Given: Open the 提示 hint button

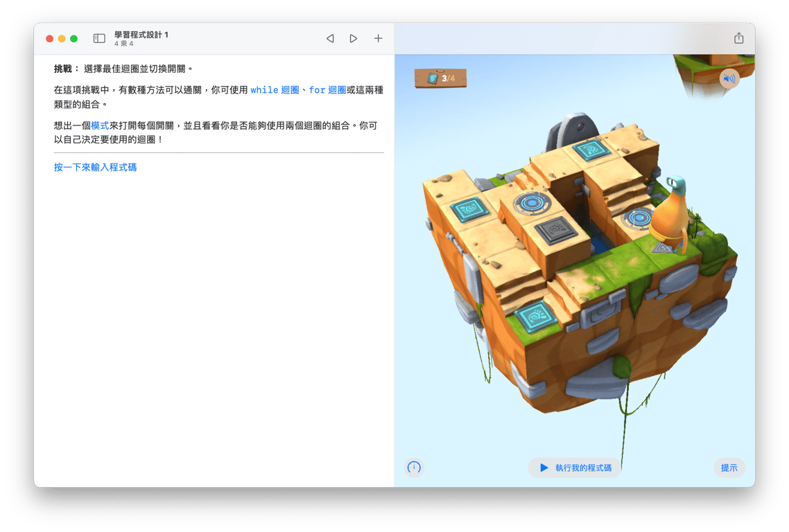Looking at the screenshot, I should point(729,468).
